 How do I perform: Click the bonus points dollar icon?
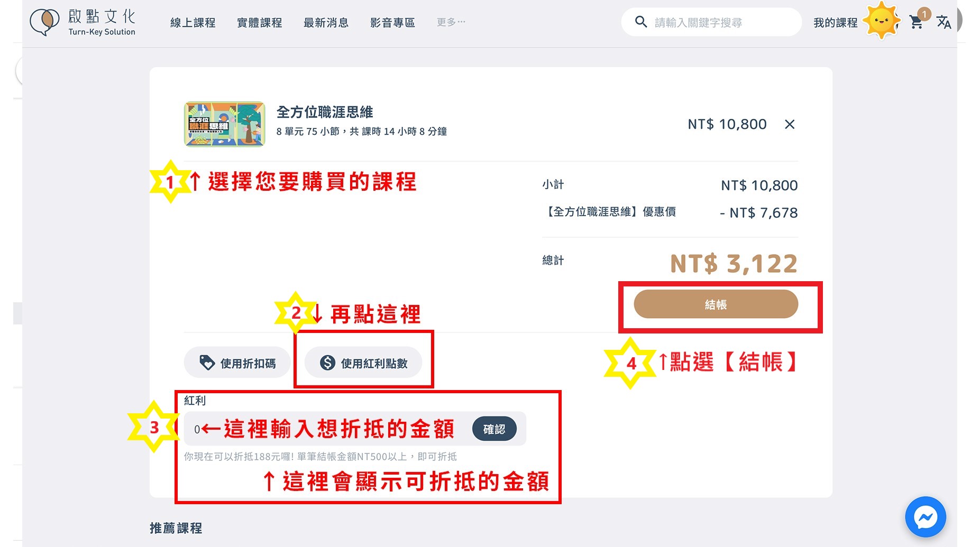[x=327, y=363]
